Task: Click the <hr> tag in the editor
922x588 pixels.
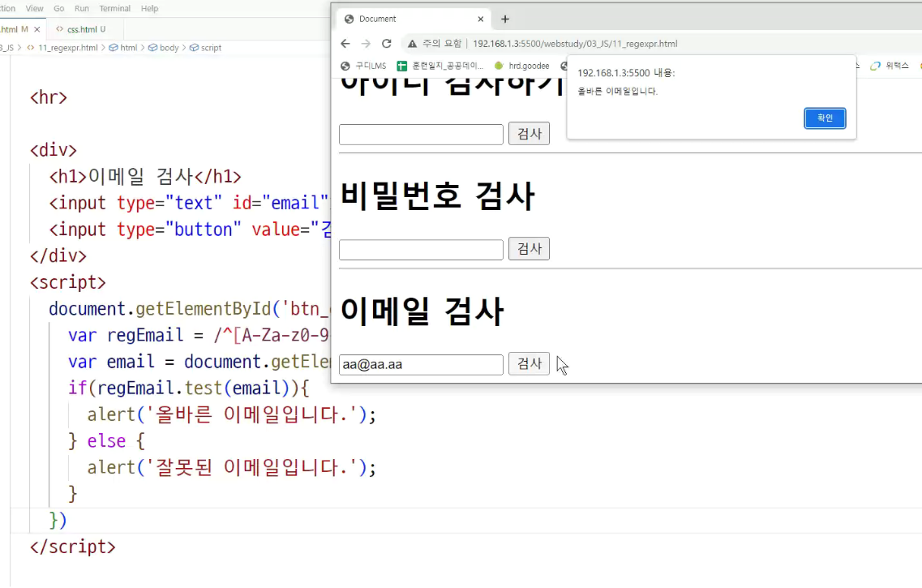Action: coord(49,97)
